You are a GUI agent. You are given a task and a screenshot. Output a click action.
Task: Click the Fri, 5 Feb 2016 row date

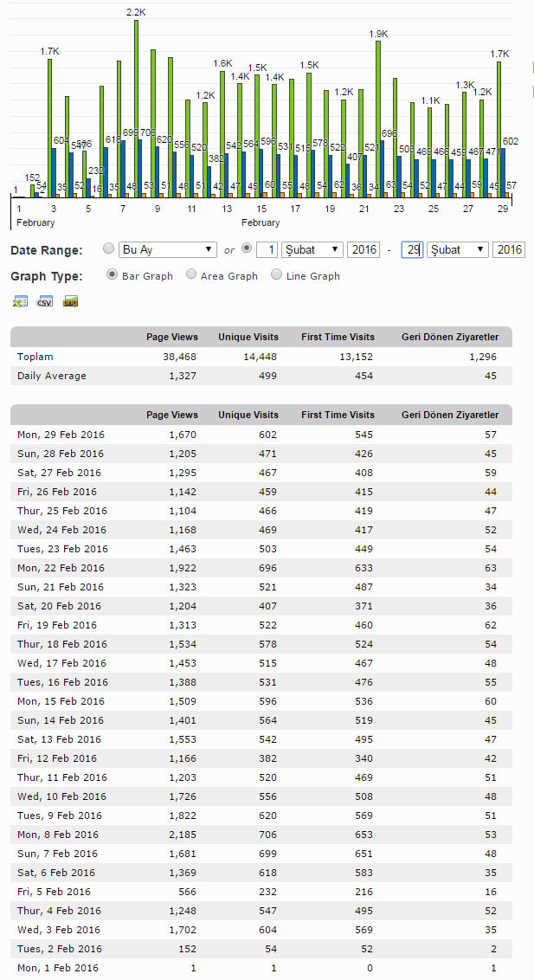pyautogui.click(x=54, y=891)
